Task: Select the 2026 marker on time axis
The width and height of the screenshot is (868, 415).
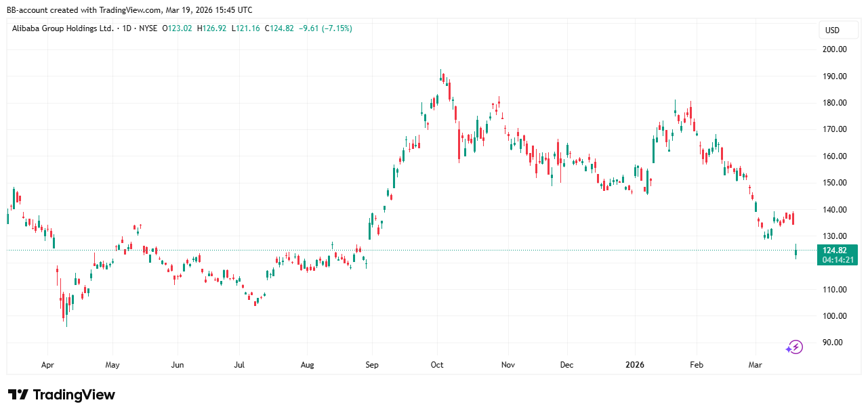Action: click(635, 365)
